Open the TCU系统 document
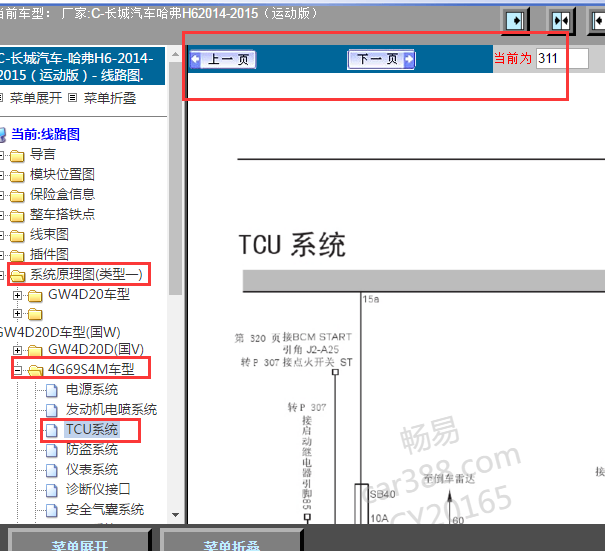This screenshot has height=551, width=605. [92, 429]
